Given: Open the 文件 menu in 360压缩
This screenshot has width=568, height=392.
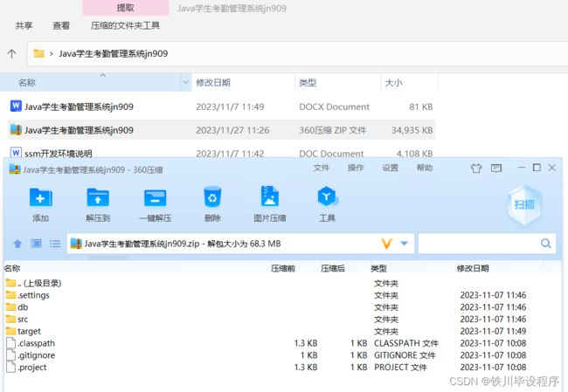Looking at the screenshot, I should tap(321, 168).
